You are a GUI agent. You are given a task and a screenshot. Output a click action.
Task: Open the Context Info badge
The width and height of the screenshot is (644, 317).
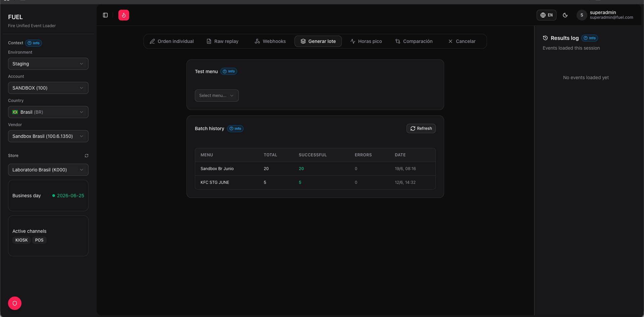34,43
